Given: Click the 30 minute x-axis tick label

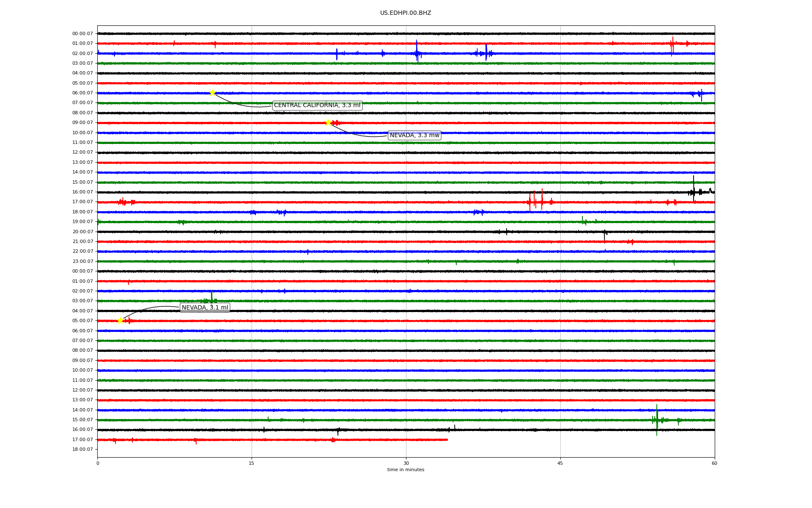Looking at the screenshot, I should 406,463.
